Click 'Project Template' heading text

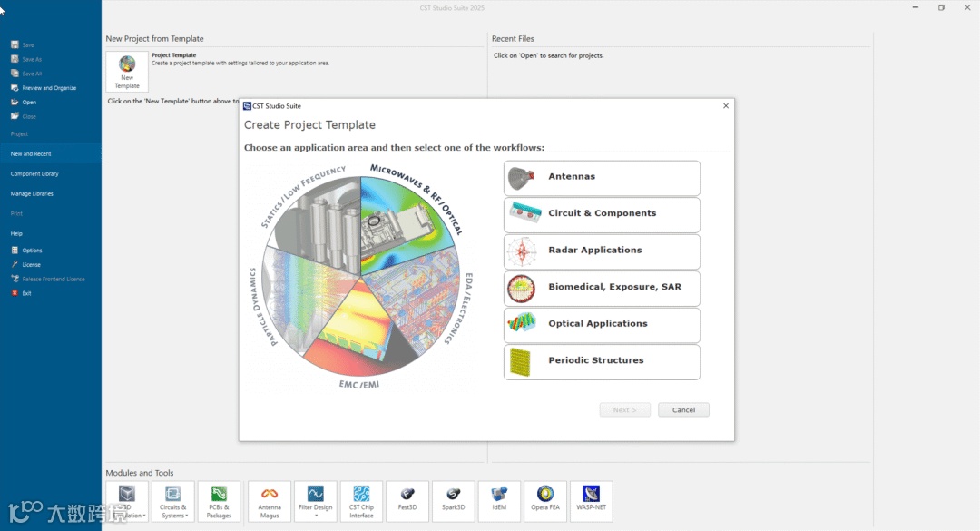click(x=173, y=55)
